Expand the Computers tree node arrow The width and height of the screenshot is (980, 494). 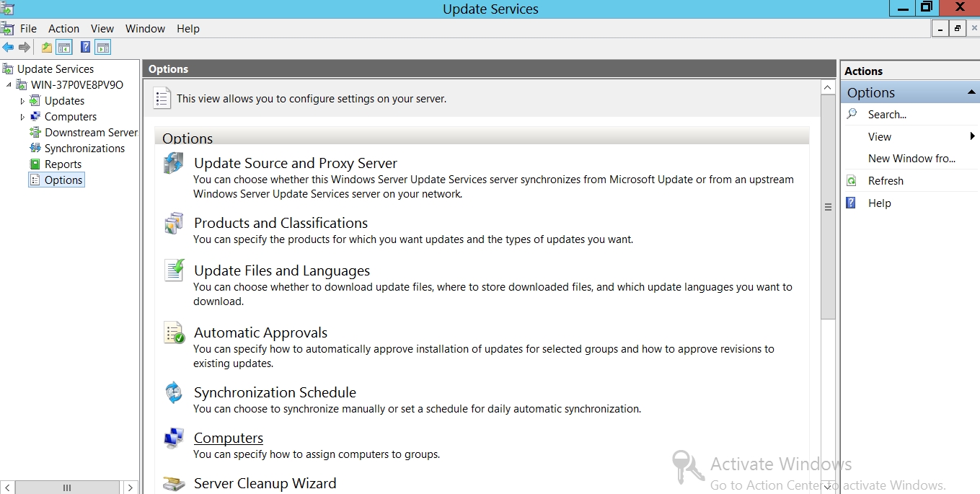(22, 117)
